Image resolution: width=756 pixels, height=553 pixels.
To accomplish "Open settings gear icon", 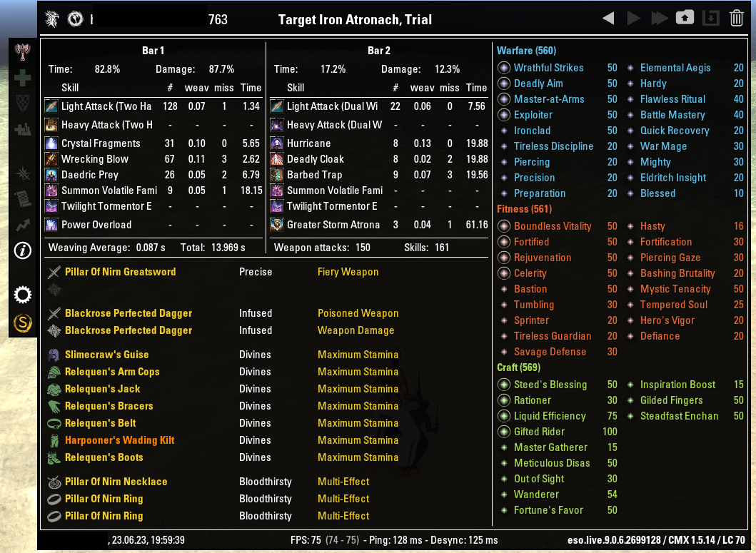I will tap(23, 295).
